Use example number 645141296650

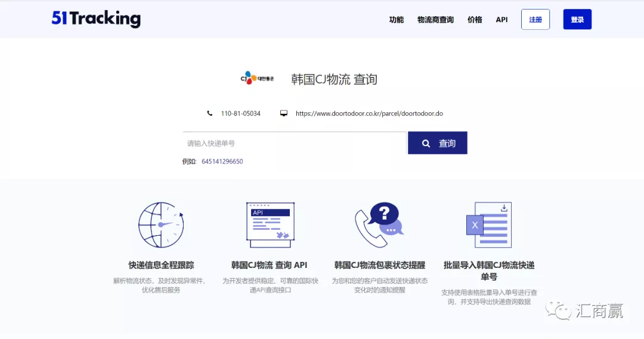(x=222, y=162)
